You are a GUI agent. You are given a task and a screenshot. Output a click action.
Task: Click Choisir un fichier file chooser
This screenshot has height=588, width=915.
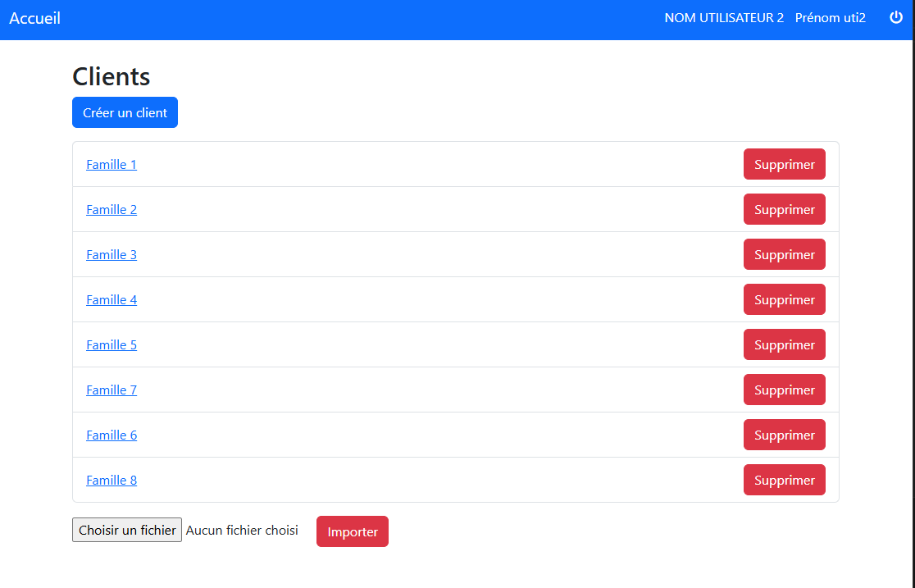coord(127,531)
